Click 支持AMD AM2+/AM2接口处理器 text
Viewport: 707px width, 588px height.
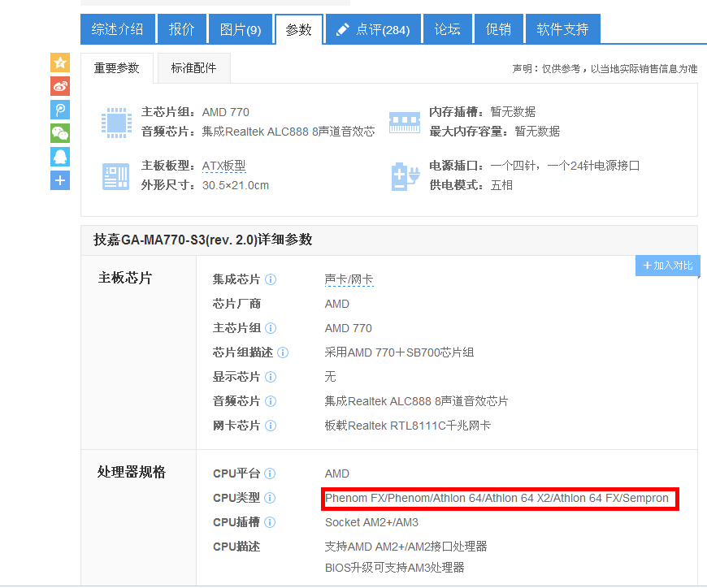406,547
